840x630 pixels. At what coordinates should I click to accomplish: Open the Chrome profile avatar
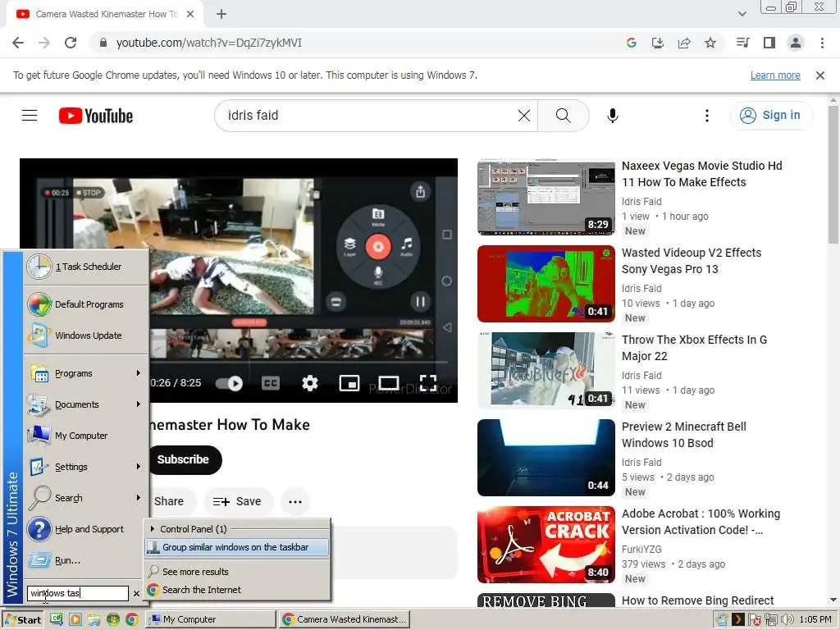pos(796,43)
